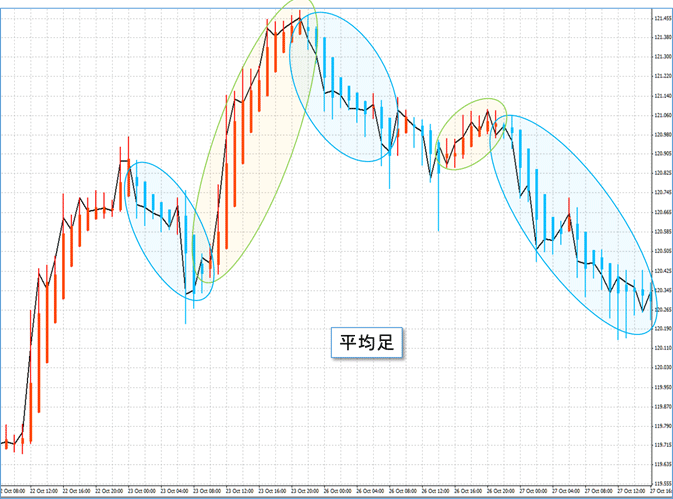The width and height of the screenshot is (673, 499).
Task: Click the 121.060 price axis label
Action: pyautogui.click(x=660, y=115)
